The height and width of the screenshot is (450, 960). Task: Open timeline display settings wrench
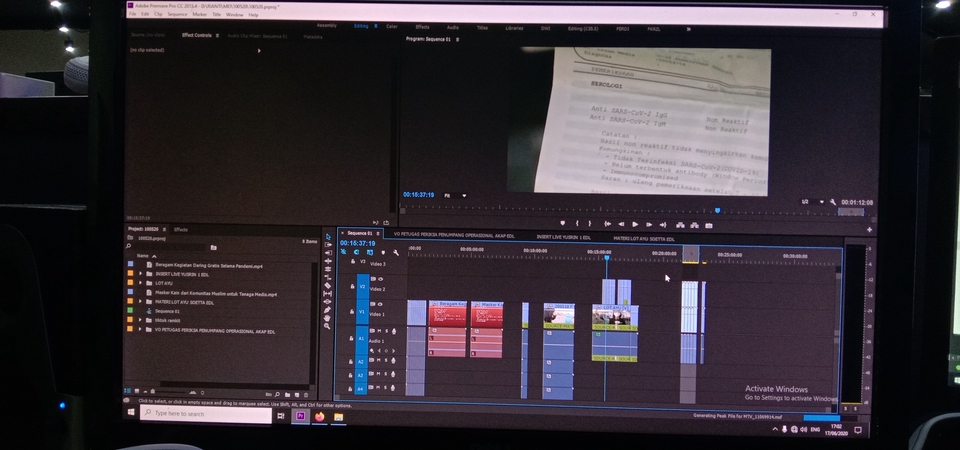coord(396,252)
